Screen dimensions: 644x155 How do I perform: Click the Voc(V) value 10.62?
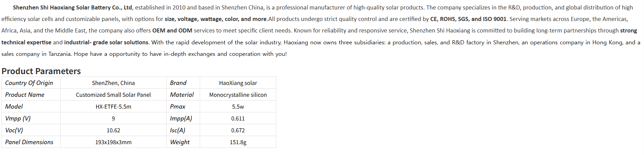pos(113,130)
